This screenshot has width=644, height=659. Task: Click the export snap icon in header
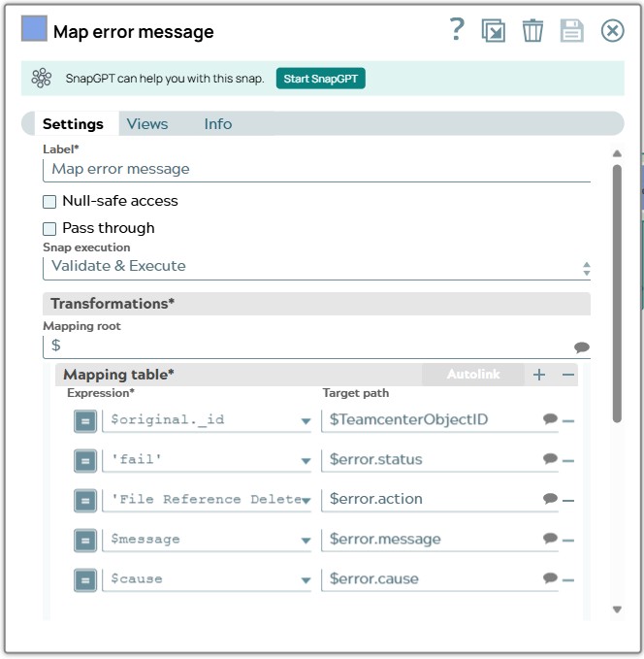(x=494, y=31)
